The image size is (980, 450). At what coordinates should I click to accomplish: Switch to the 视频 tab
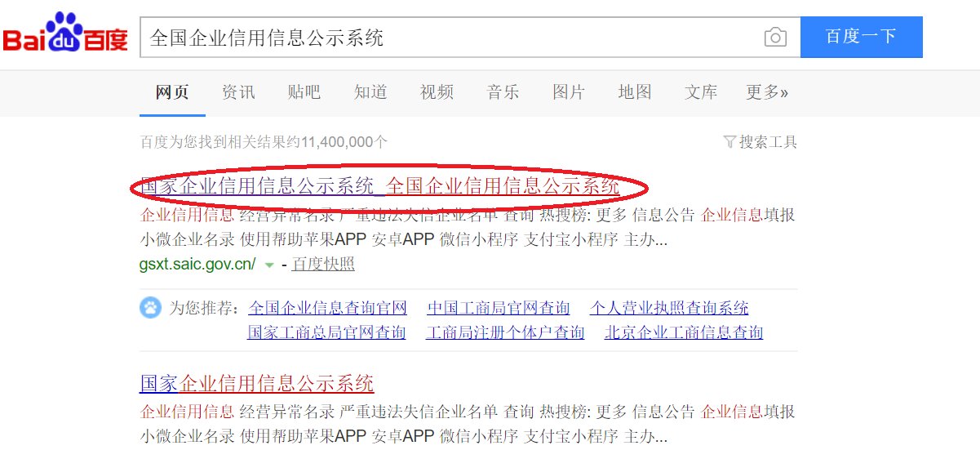click(437, 92)
